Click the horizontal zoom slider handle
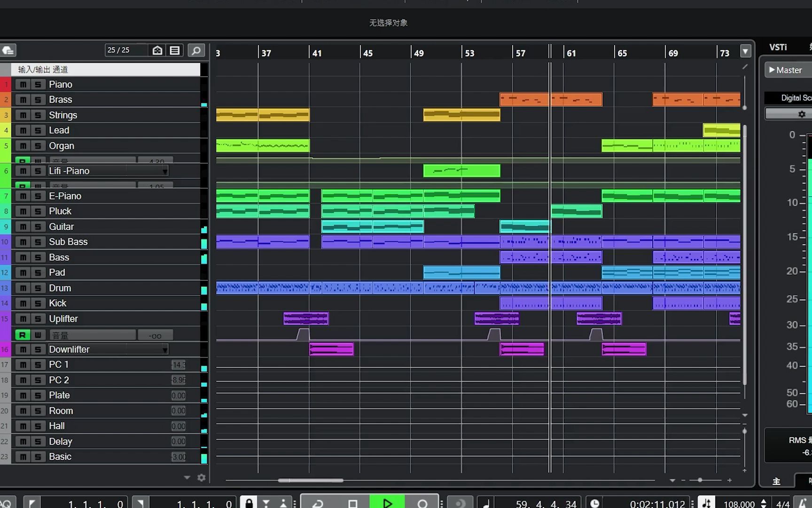 700,480
